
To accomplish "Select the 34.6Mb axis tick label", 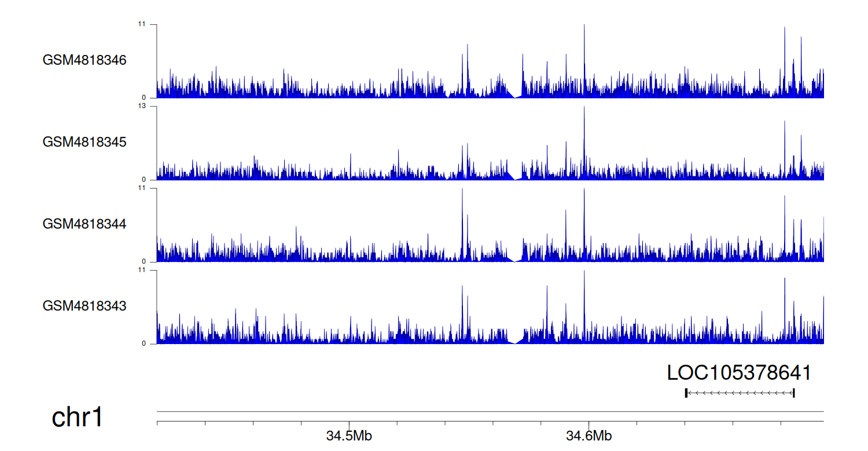I will coord(589,436).
